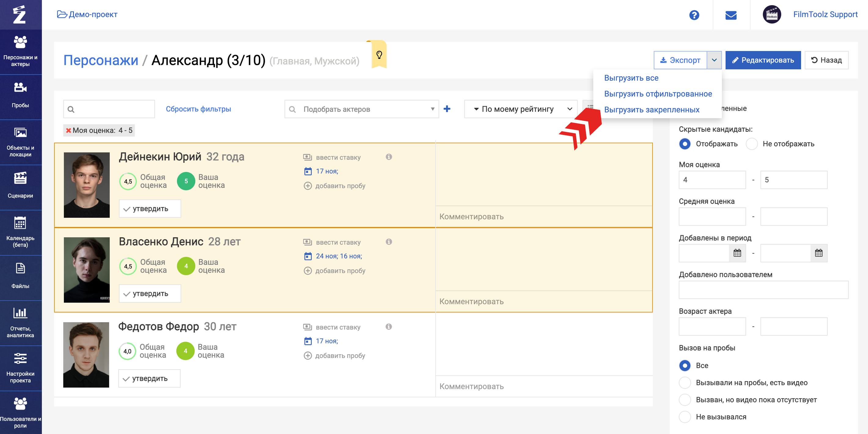This screenshot has width=868, height=434.
Task: Click Сбросить фильтры link
Action: pos(198,109)
